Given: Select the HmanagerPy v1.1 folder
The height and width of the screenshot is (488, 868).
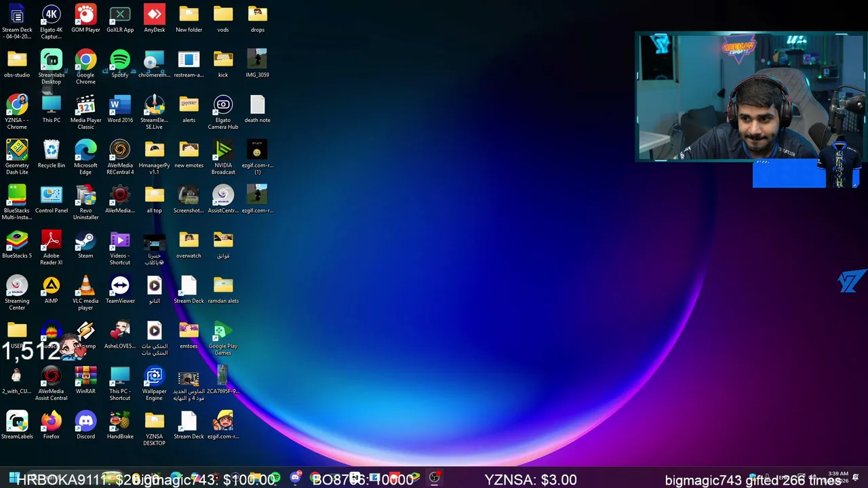Looking at the screenshot, I should click(155, 157).
